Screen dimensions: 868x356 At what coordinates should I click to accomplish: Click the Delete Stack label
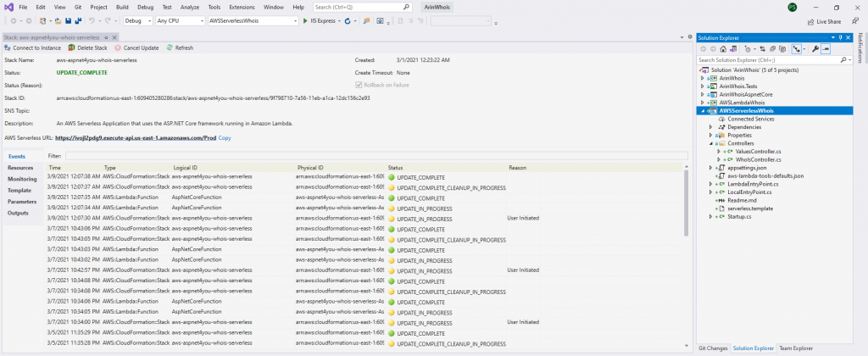[x=92, y=48]
